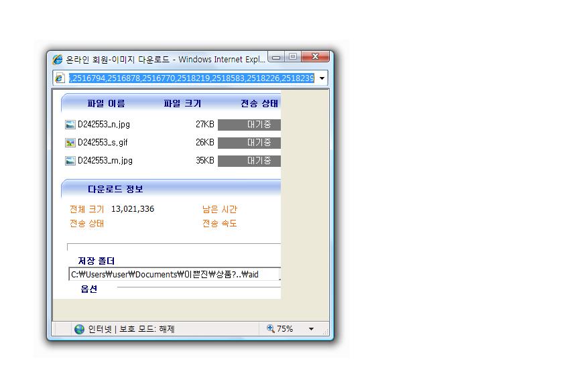Minimize the Internet Explorer window

pos(276,57)
